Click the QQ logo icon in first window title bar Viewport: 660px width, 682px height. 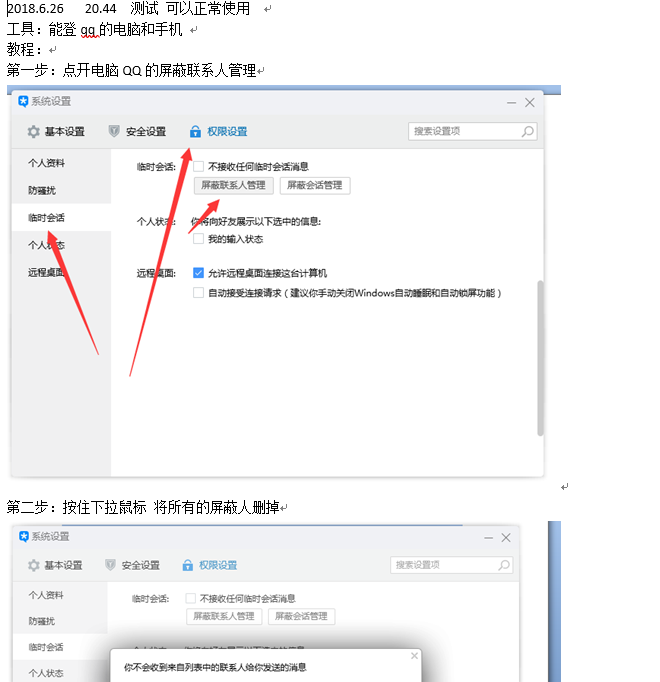tap(23, 101)
